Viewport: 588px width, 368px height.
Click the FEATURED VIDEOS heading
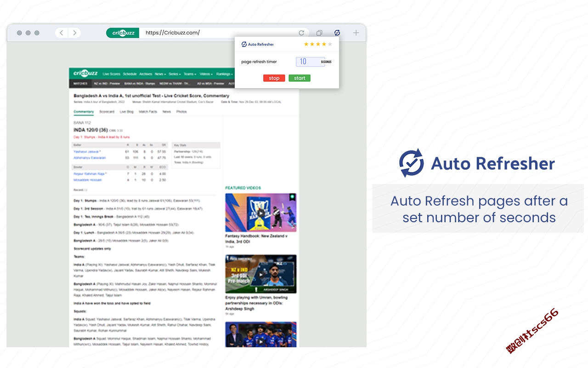243,188
